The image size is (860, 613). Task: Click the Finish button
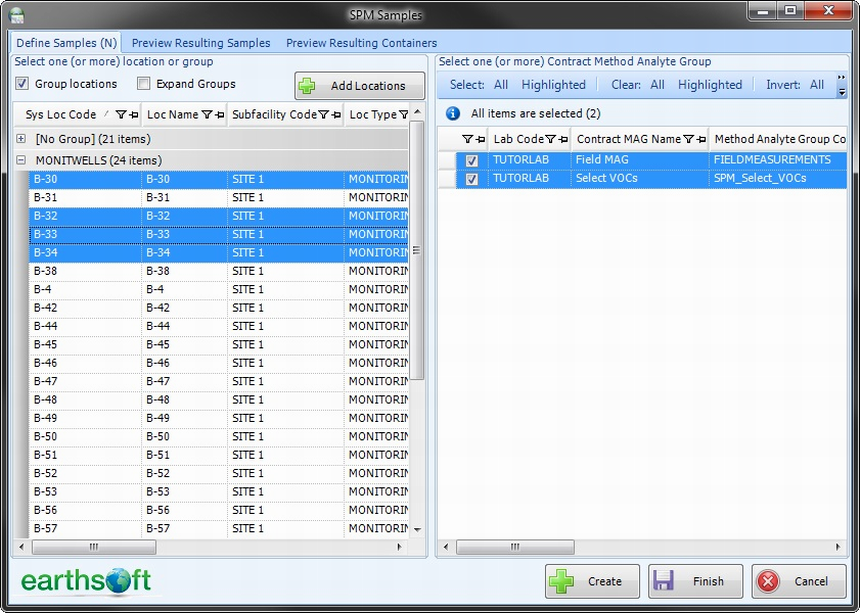[x=695, y=581]
